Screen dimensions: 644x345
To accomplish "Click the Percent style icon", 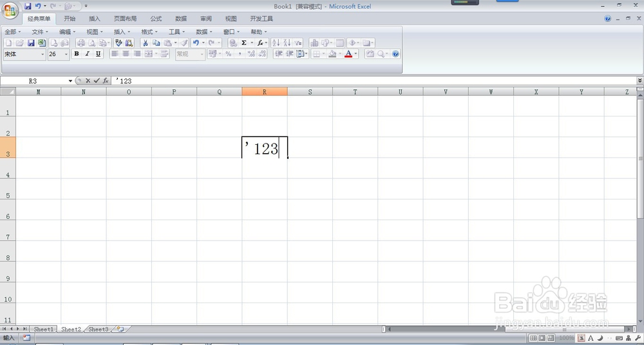I will click(x=229, y=54).
